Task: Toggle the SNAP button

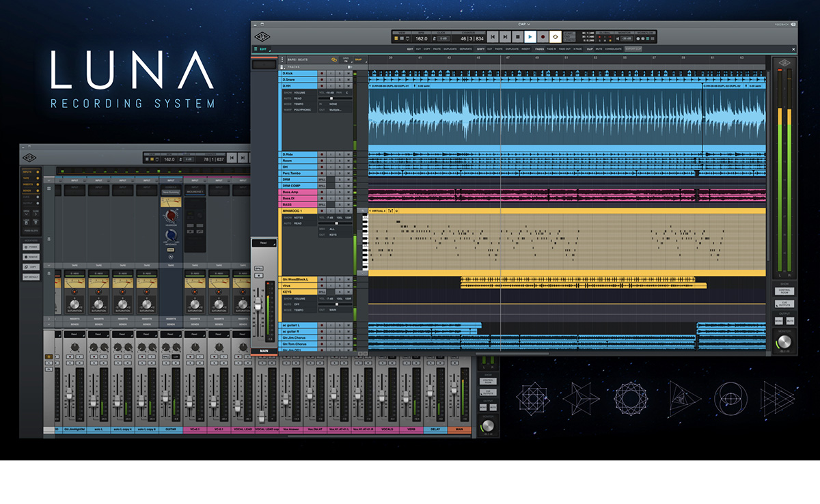Action: coord(358,59)
